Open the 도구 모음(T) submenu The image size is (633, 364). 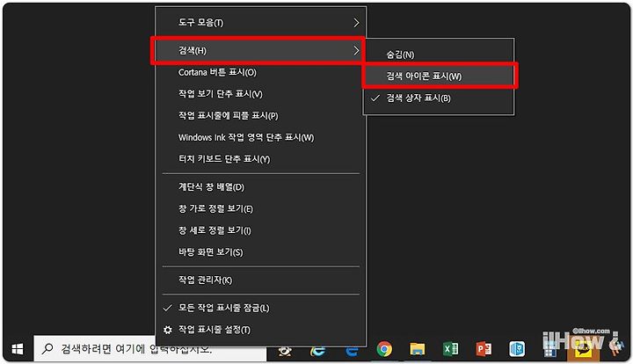pos(261,23)
